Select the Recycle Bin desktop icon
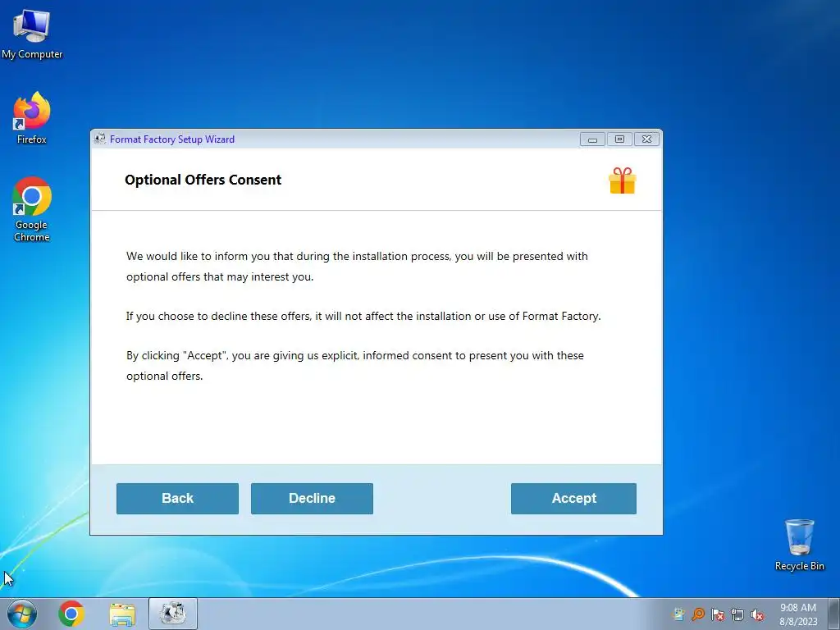The image size is (840, 630). 799,545
